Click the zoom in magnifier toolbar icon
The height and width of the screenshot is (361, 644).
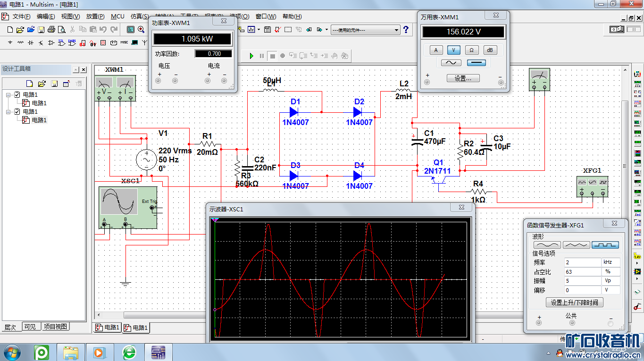(x=141, y=30)
